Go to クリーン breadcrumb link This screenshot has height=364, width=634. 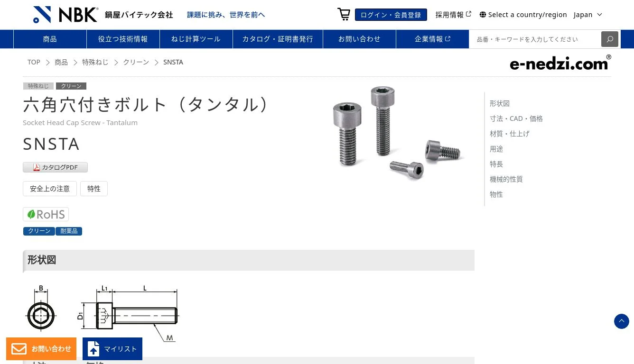pos(136,62)
